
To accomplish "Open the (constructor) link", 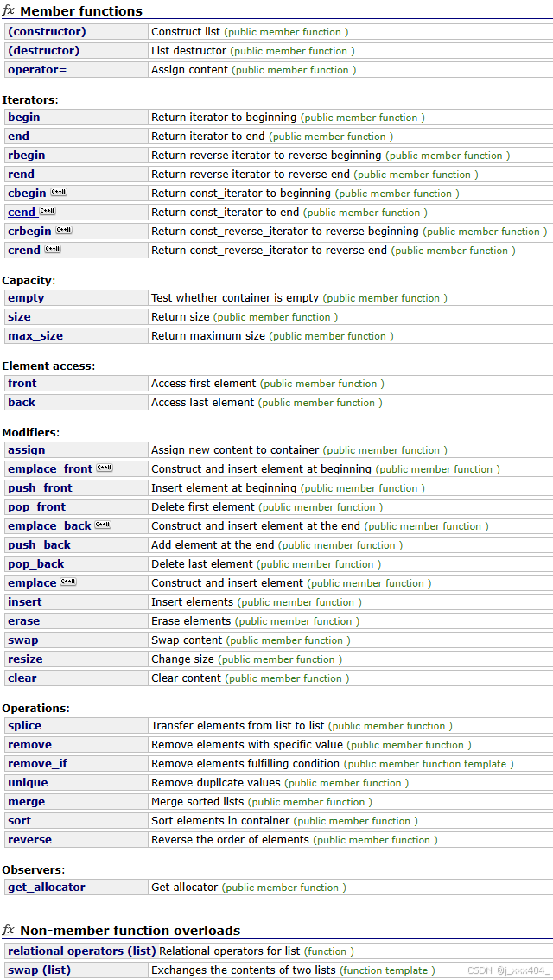I will (47, 31).
